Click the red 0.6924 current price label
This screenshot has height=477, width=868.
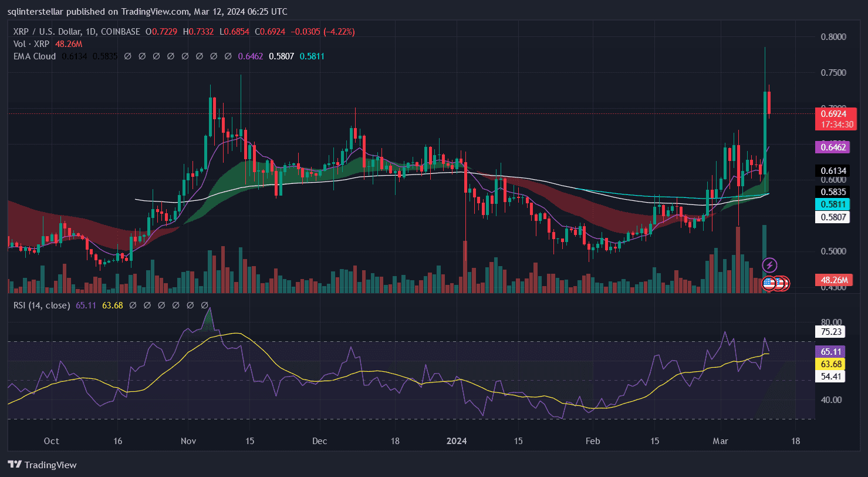(832, 113)
